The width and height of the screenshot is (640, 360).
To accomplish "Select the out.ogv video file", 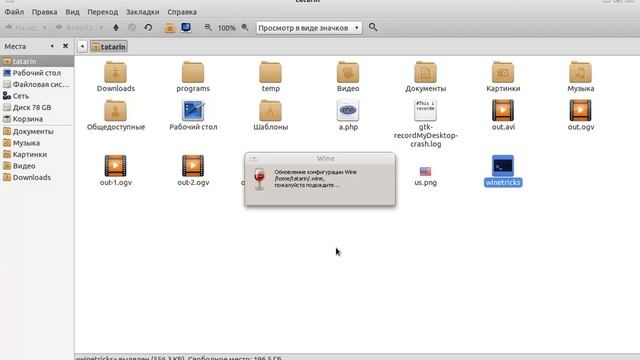I will click(x=580, y=111).
